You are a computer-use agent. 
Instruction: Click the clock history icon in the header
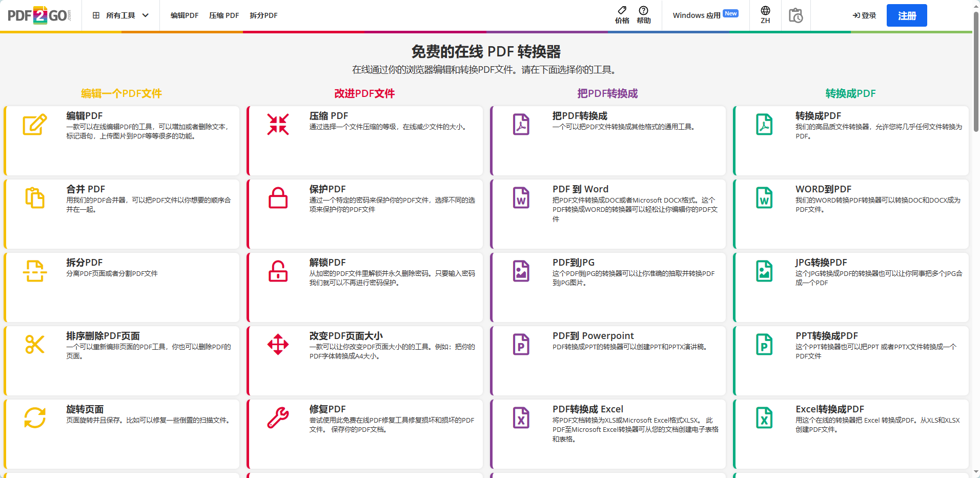click(795, 15)
